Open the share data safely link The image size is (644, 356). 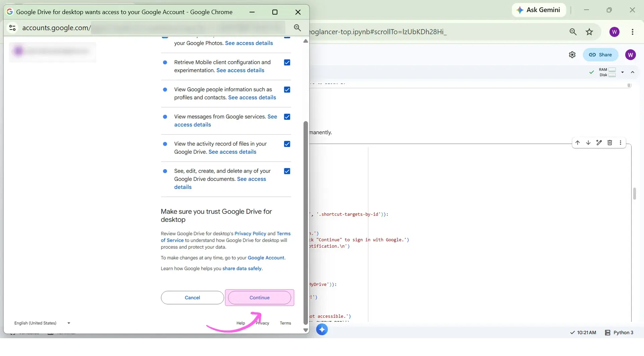point(242,268)
